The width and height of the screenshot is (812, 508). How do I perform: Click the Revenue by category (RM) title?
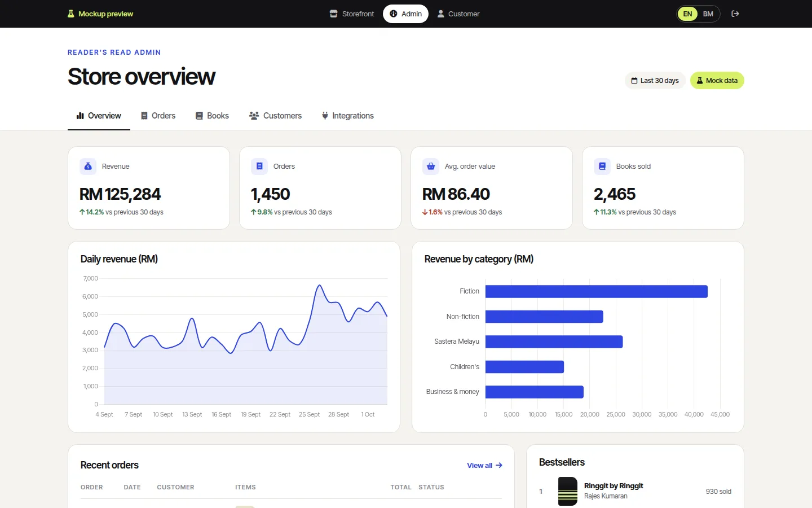479,259
